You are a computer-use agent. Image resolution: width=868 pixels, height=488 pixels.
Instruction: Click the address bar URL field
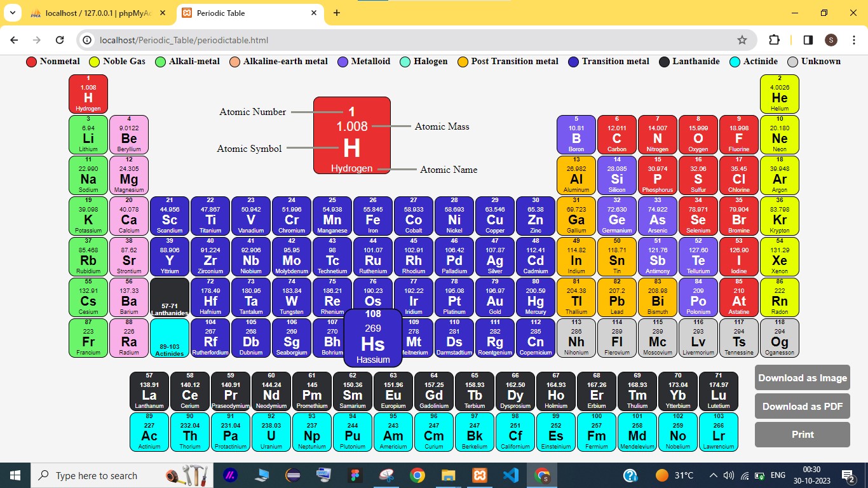coord(407,40)
